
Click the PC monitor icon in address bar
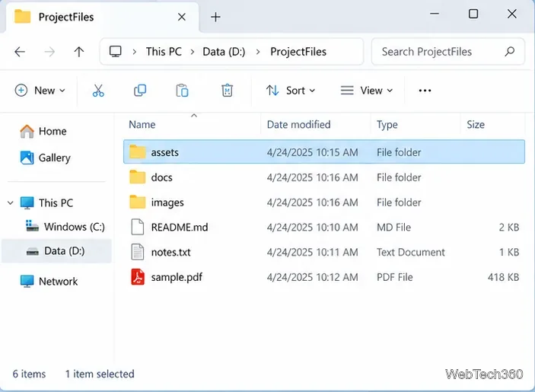116,52
